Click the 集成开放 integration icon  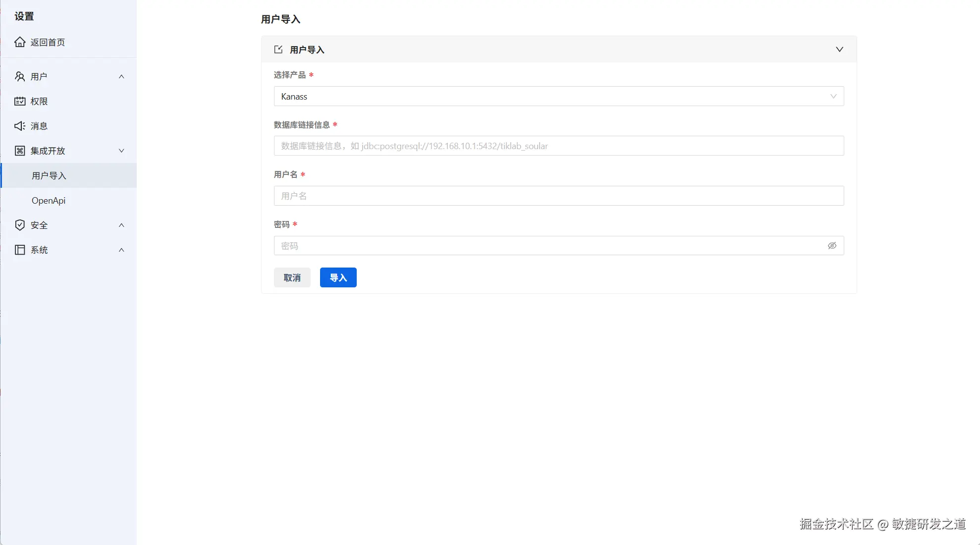[x=20, y=151]
